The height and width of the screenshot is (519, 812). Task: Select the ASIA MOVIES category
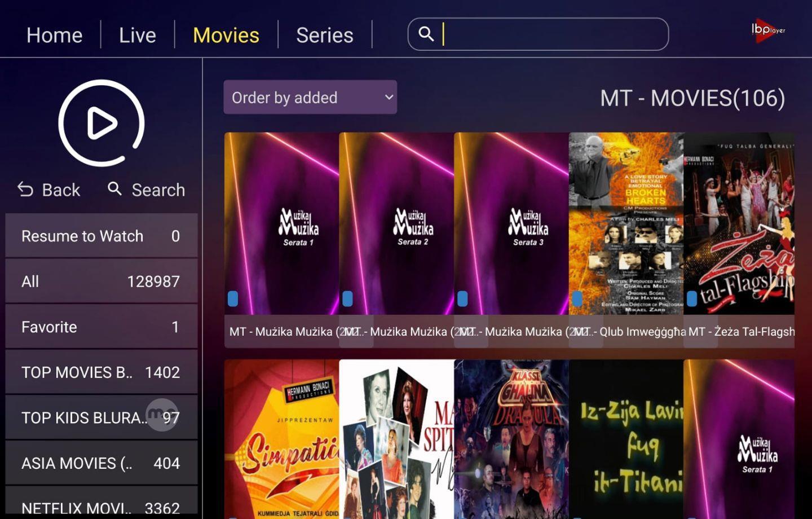coord(101,463)
